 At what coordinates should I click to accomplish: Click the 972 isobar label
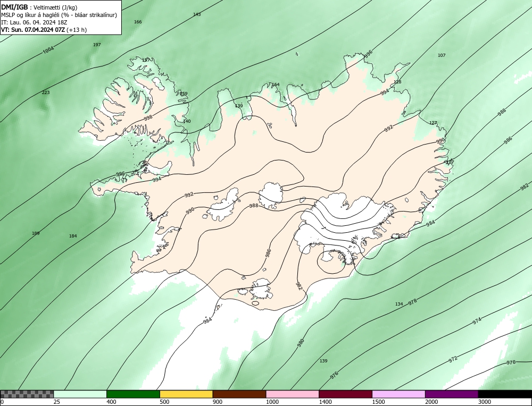point(453,360)
